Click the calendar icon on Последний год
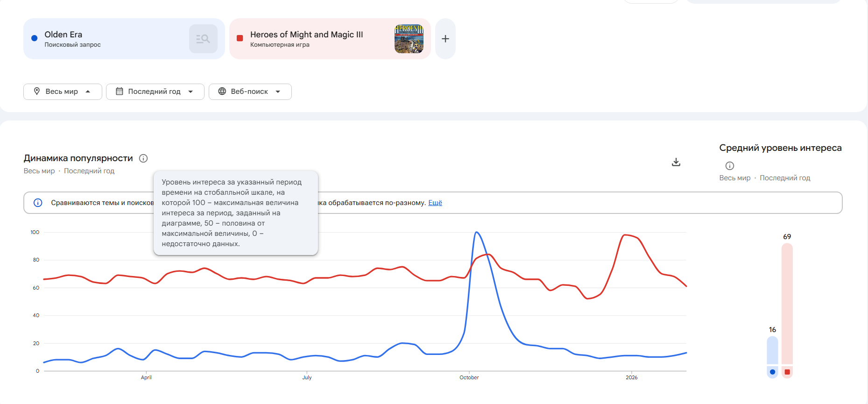The width and height of the screenshot is (868, 404). (x=120, y=92)
